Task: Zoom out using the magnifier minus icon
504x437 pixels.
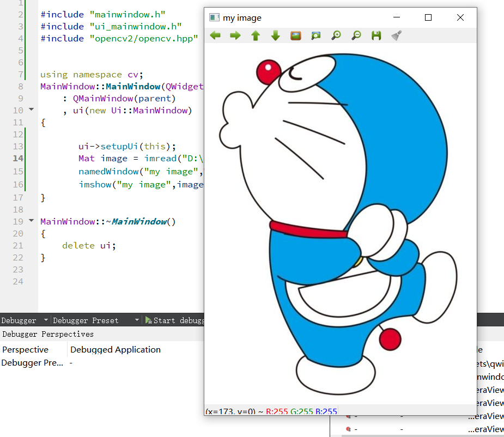Action: pyautogui.click(x=356, y=35)
